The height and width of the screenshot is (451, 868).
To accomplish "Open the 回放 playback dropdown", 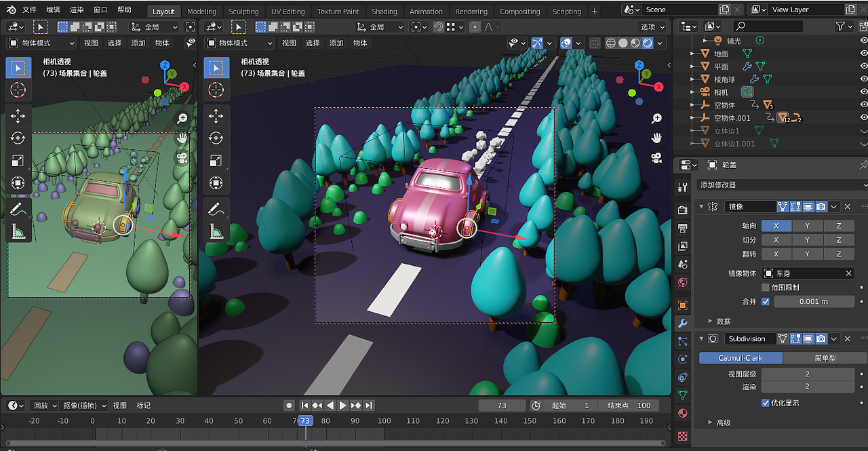I will 45,406.
